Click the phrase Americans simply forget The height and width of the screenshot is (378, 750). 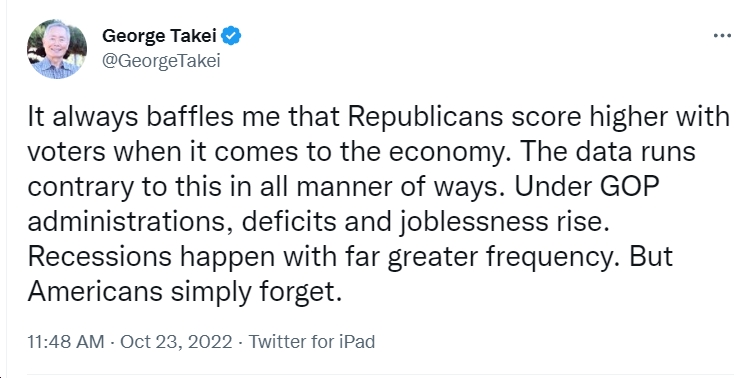[185, 292]
